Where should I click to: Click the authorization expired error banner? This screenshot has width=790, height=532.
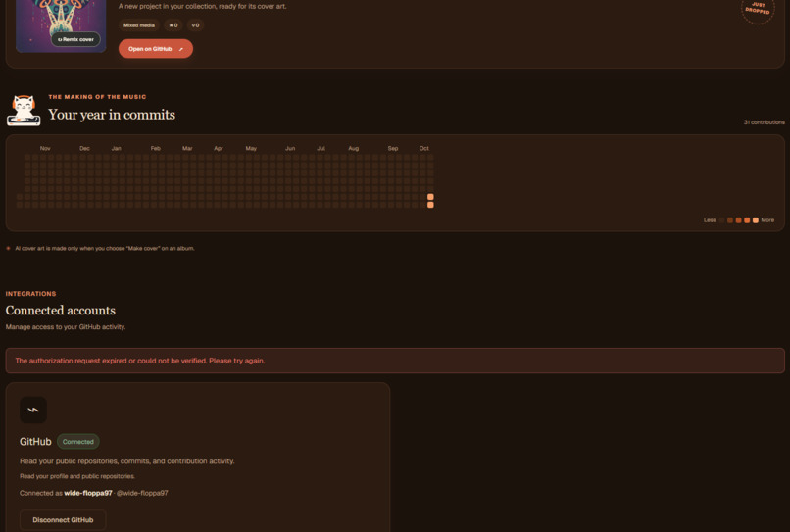pyautogui.click(x=395, y=361)
